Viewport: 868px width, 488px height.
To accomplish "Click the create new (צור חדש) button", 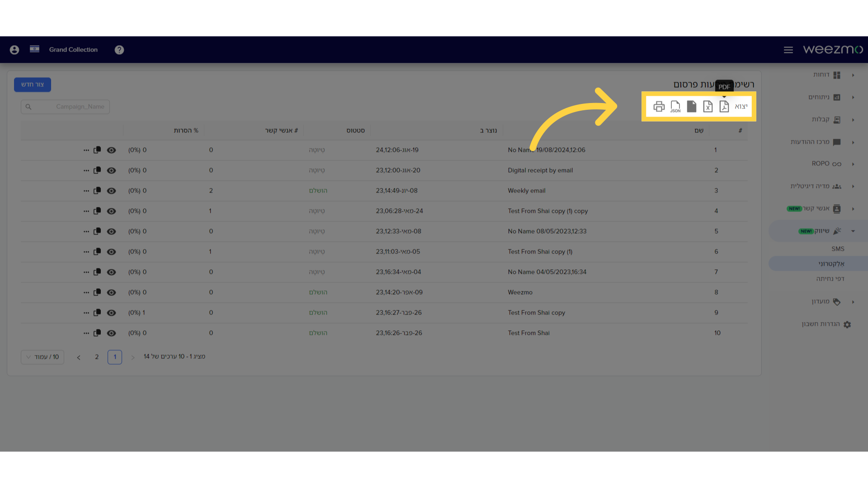I will point(33,84).
